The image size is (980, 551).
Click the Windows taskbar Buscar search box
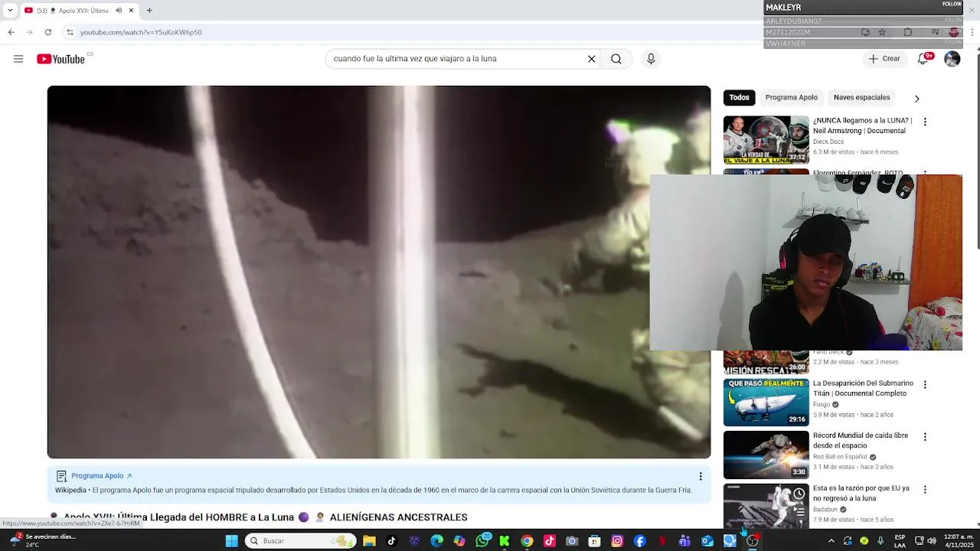click(300, 541)
